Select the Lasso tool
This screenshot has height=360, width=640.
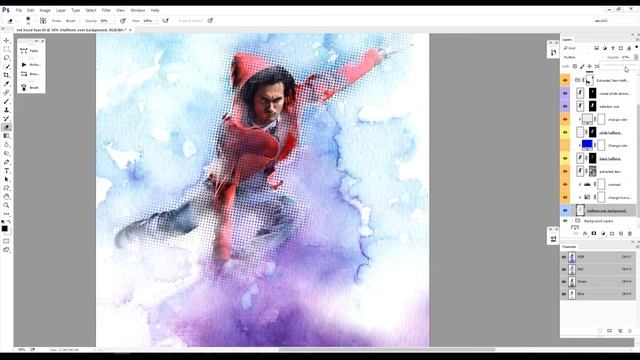pyautogui.click(x=6, y=58)
